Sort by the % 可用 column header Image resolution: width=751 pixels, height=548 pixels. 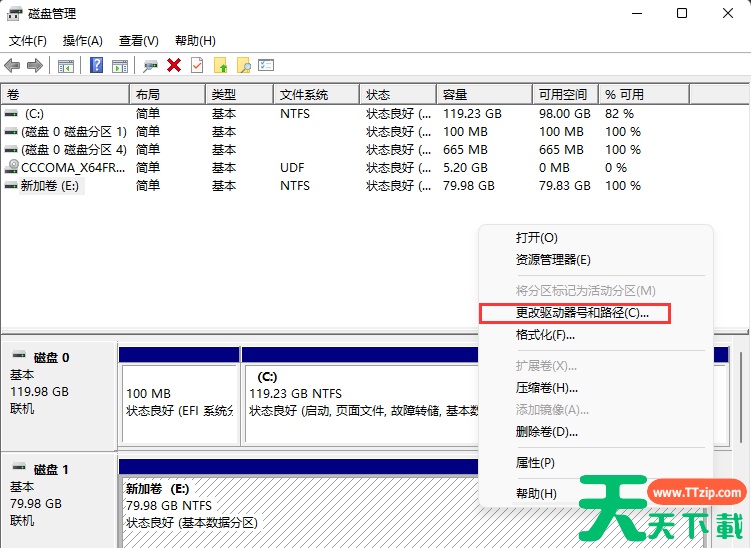click(644, 94)
